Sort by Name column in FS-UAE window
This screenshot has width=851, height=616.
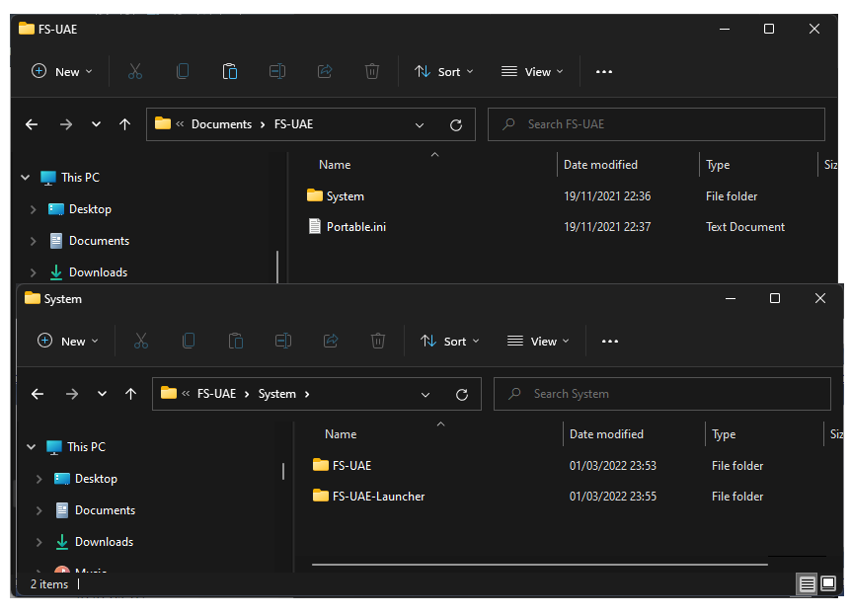coord(335,165)
